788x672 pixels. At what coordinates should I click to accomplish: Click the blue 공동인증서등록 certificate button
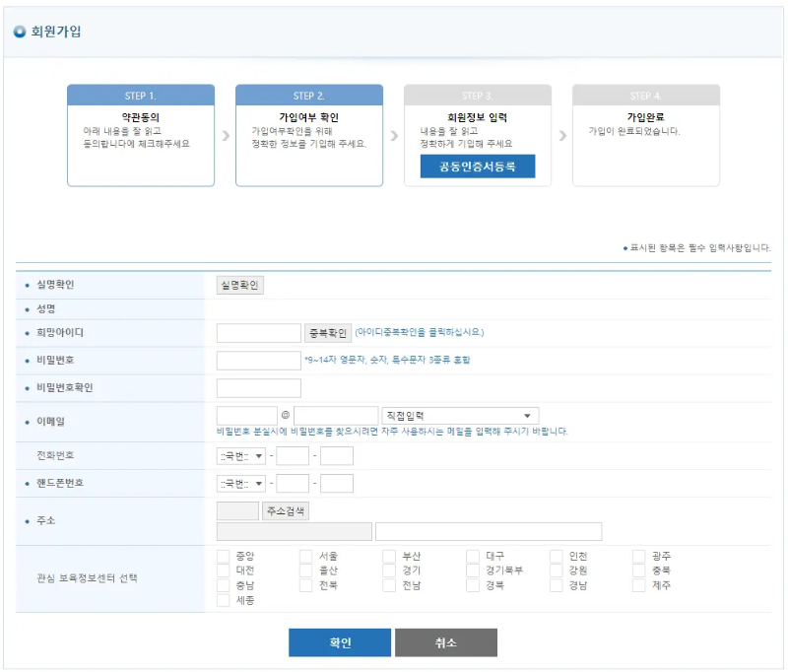(478, 167)
